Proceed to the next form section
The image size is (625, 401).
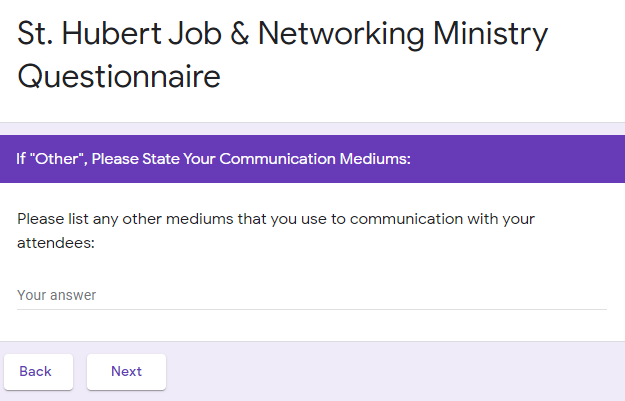pos(126,371)
